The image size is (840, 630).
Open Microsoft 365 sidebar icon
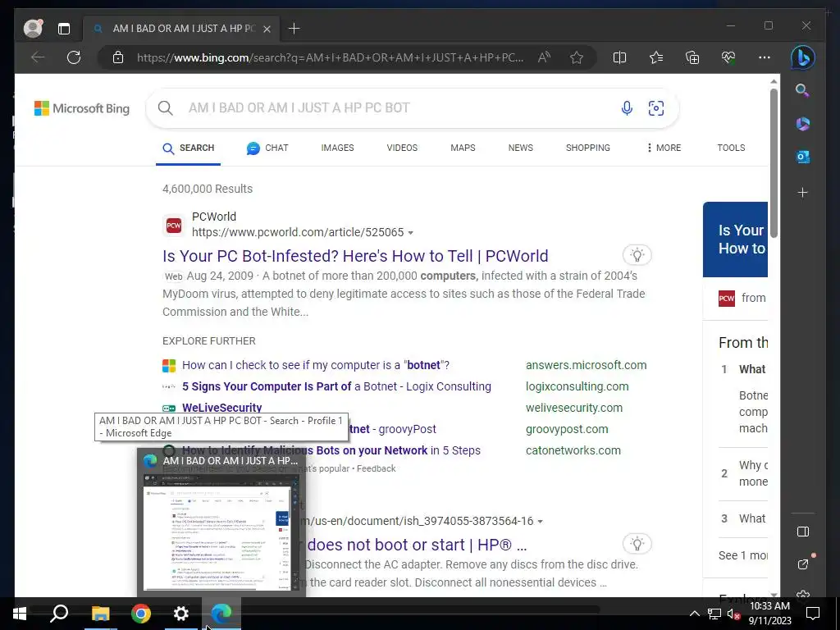coord(802,124)
